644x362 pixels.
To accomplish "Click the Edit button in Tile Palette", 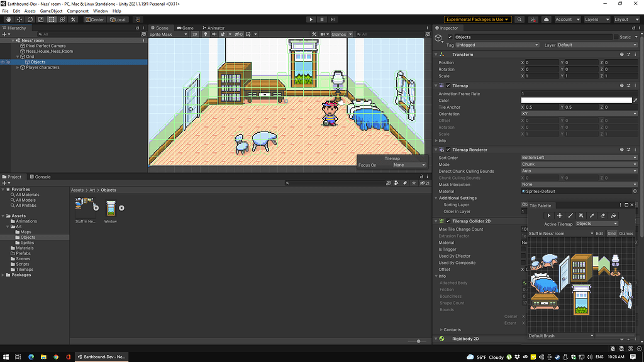I will click(600, 233).
